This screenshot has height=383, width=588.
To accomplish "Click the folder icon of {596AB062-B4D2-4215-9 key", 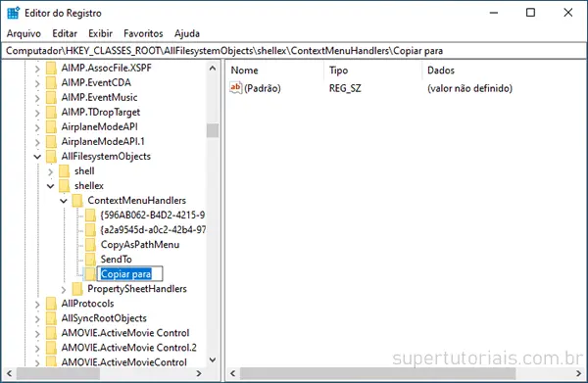I will coord(90,215).
